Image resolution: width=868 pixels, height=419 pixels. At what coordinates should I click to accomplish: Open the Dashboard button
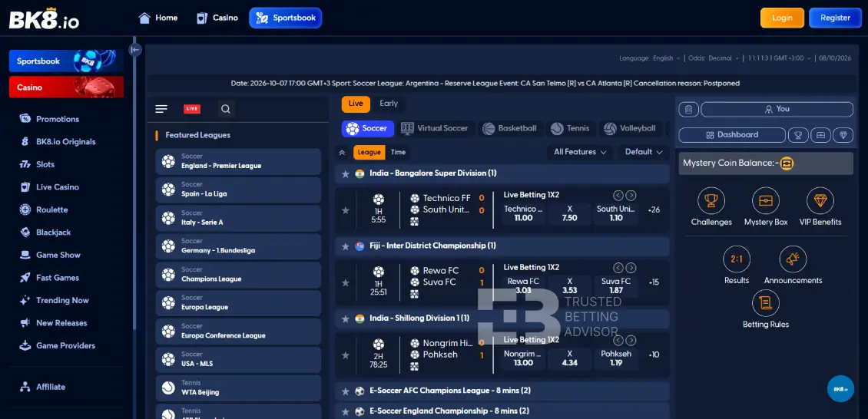point(732,135)
